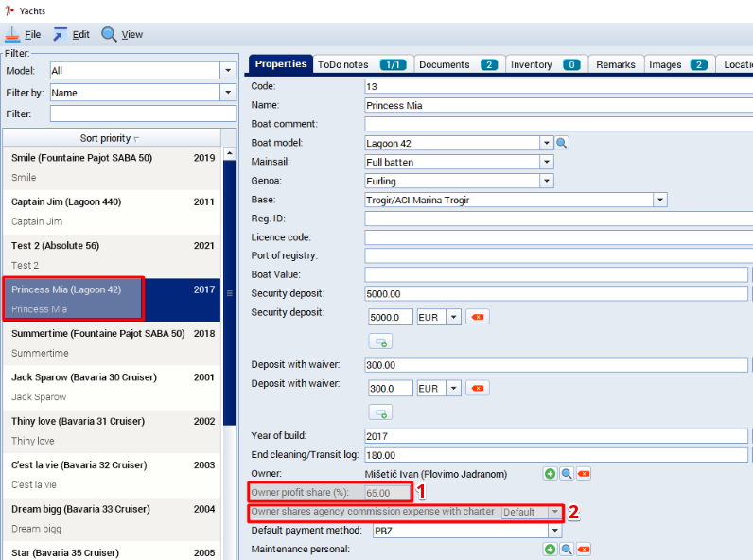This screenshot has height=560, width=753.
Task: Click the Filter text input field
Action: tap(143, 114)
